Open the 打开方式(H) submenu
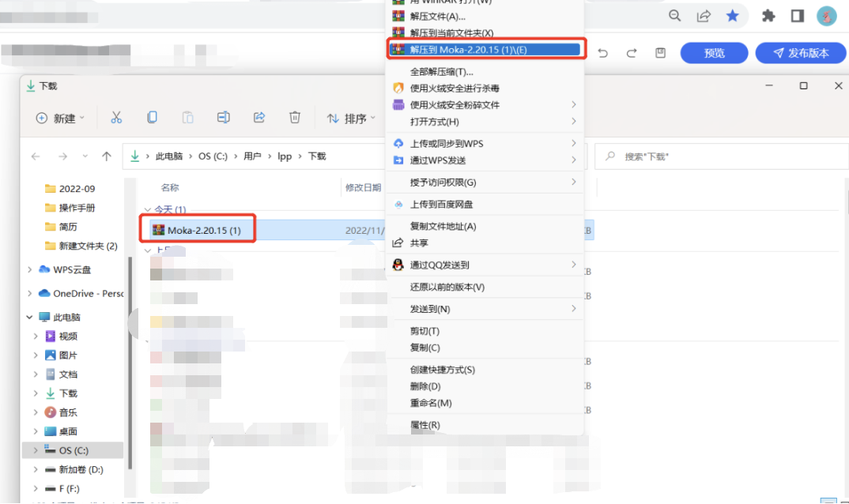 coord(485,122)
